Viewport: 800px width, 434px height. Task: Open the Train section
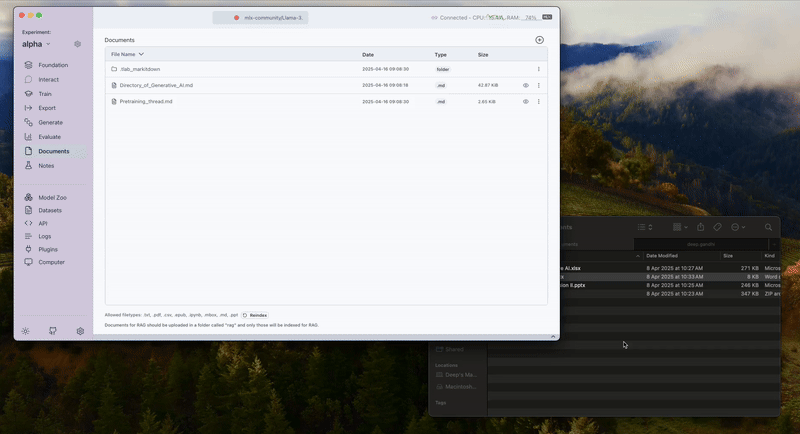point(45,93)
